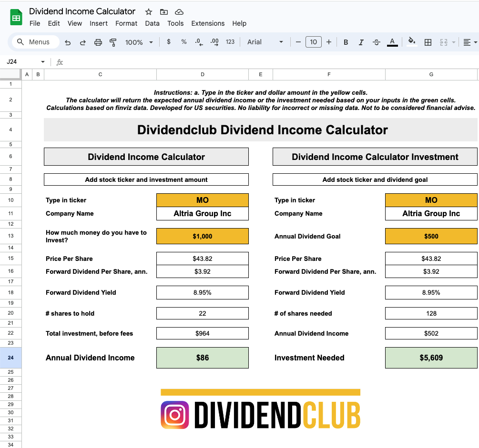Click the cell containing ticker MO
This screenshot has height=448, width=479.
[202, 200]
